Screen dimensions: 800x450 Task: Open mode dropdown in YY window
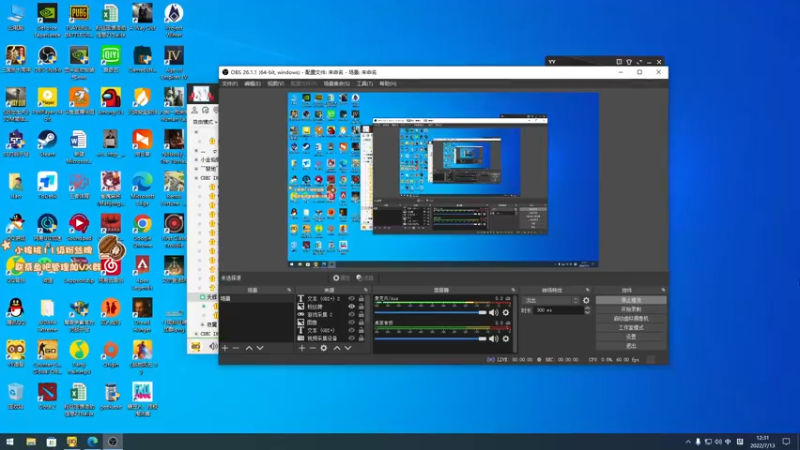click(205, 122)
